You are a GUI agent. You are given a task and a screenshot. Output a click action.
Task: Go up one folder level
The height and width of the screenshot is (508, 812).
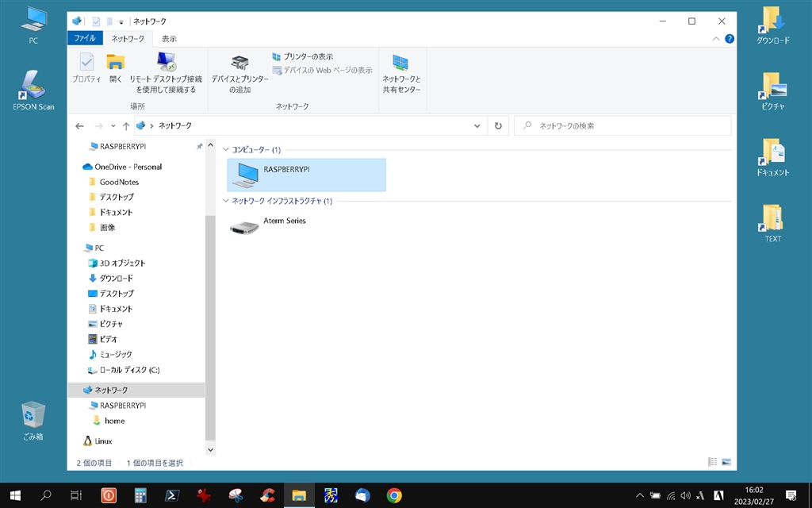(x=126, y=126)
